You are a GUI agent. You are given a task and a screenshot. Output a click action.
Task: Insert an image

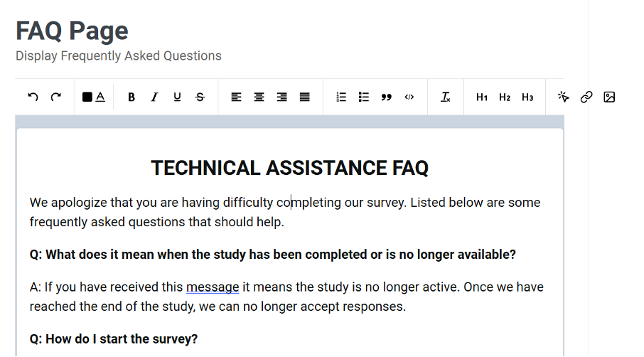609,97
